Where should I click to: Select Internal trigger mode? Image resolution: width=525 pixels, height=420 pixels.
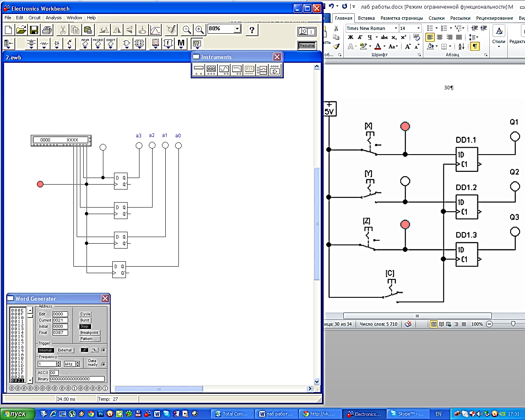46,350
